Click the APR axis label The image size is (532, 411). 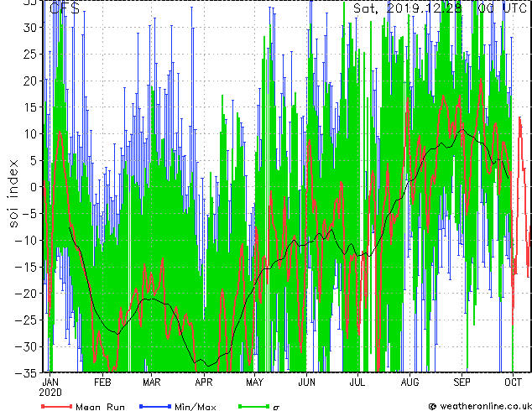[204, 382]
